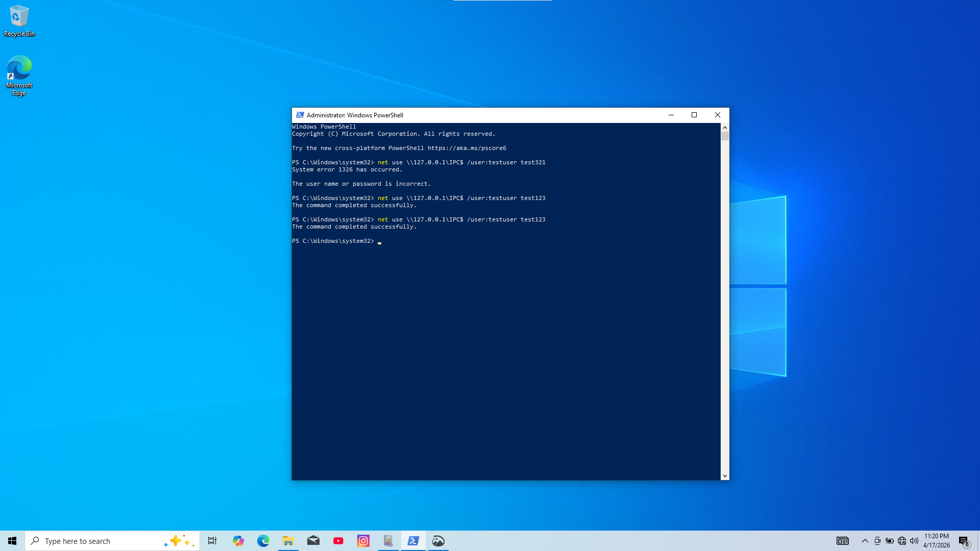
Task: Click the PowerShell scrollbar down arrow
Action: [725, 476]
